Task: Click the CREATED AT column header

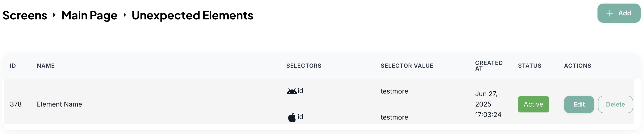Action: pyautogui.click(x=488, y=66)
